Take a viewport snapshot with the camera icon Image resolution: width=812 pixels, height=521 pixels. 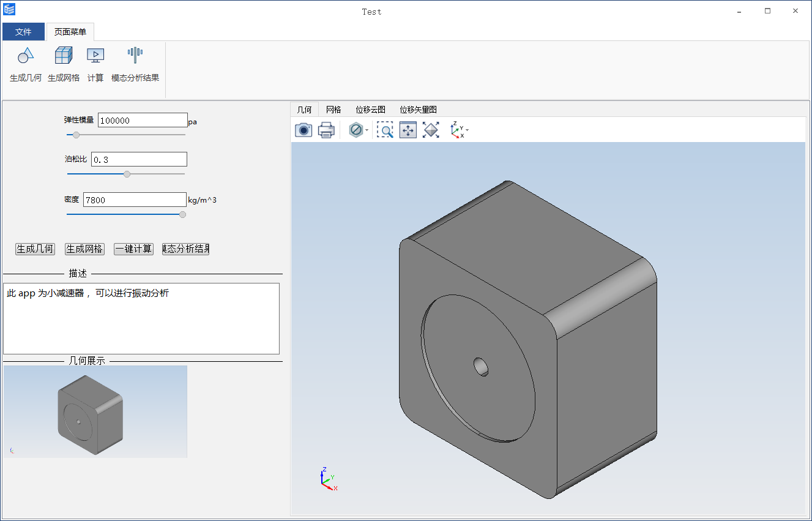pyautogui.click(x=304, y=130)
